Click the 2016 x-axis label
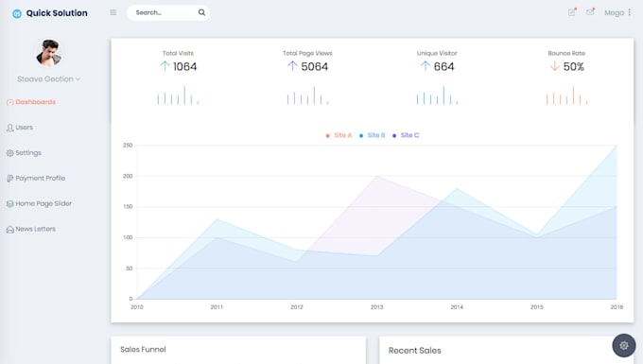The width and height of the screenshot is (643, 364). 617,307
